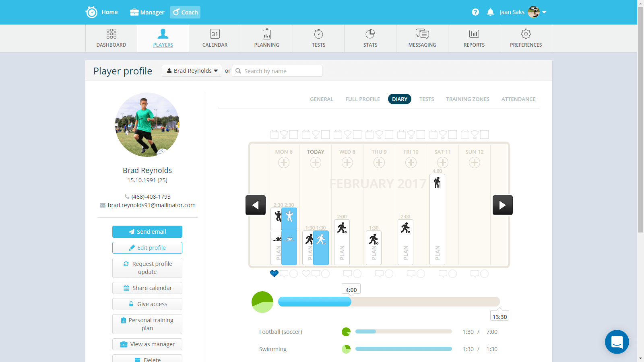Click the Search by name field
Image resolution: width=644 pixels, height=362 pixels.
(x=282, y=71)
